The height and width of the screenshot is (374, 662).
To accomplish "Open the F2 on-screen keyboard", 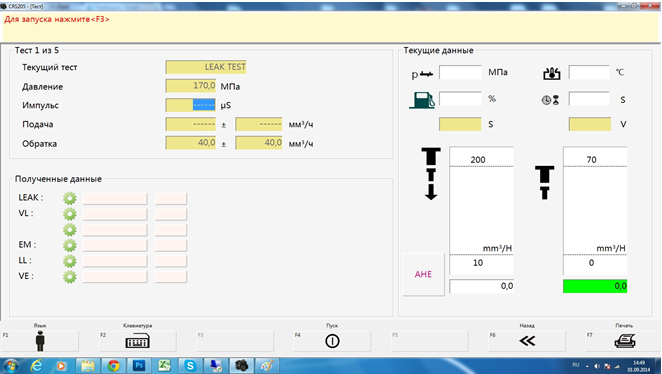I will (x=138, y=341).
